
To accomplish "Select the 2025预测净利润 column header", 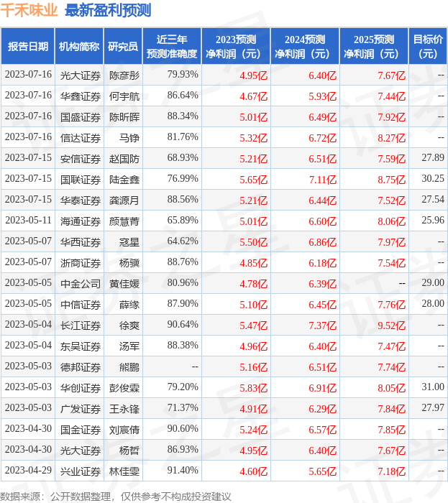I will tap(374, 47).
